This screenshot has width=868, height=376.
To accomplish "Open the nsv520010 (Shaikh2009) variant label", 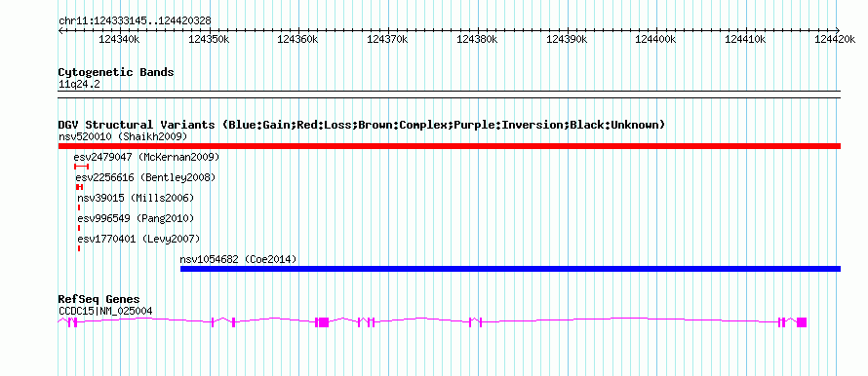I will tap(123, 136).
